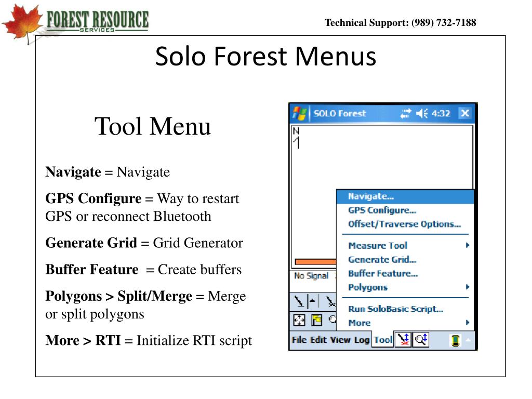Click the No Signal GPS status text
This screenshot has width=532, height=399.
tap(311, 276)
